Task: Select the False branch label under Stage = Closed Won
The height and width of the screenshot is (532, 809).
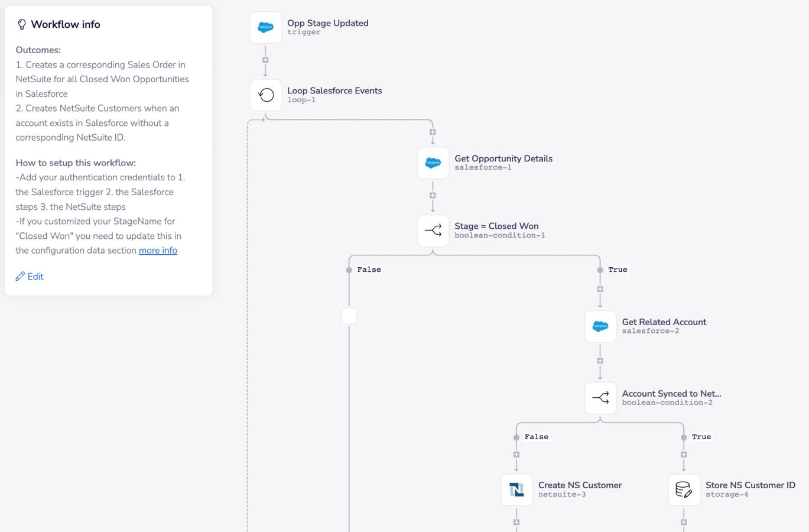Action: [x=369, y=270]
